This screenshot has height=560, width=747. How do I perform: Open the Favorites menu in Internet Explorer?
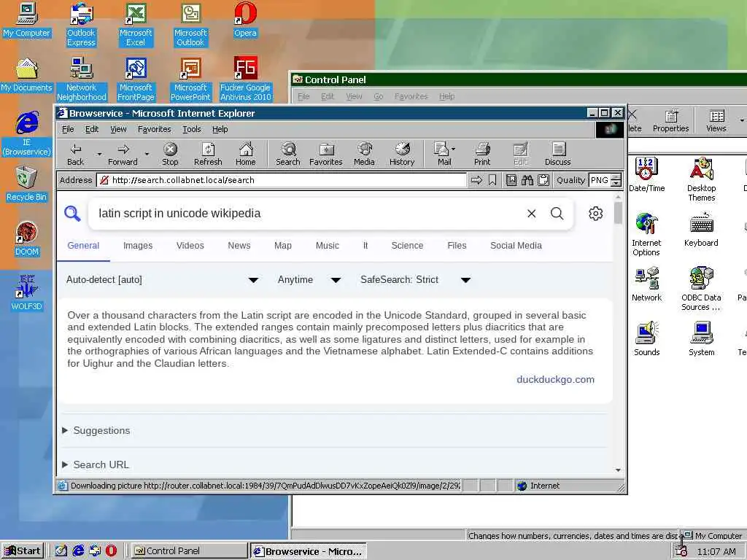point(155,129)
